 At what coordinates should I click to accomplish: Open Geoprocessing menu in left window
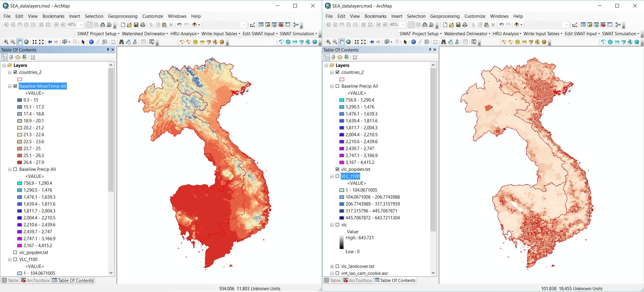(x=123, y=16)
